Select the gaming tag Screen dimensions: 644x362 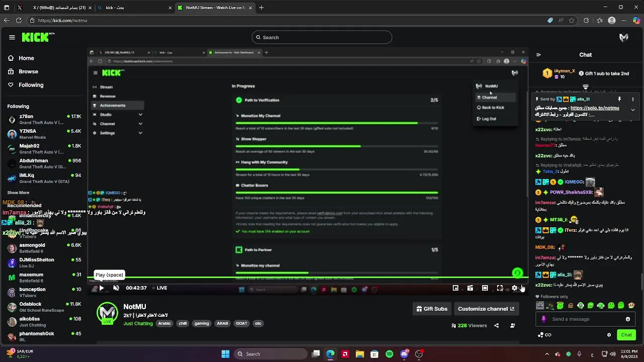[x=202, y=323]
